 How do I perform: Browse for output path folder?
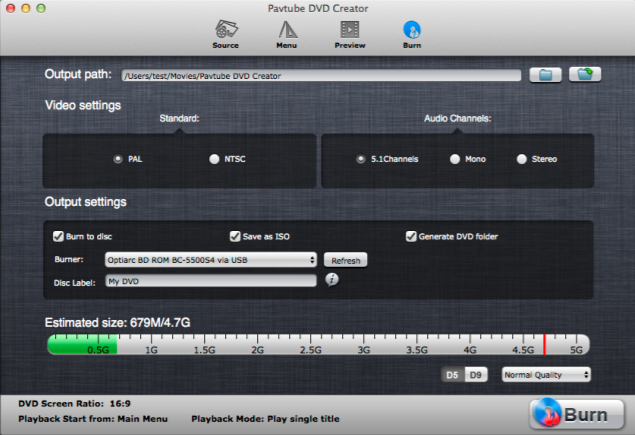point(545,75)
